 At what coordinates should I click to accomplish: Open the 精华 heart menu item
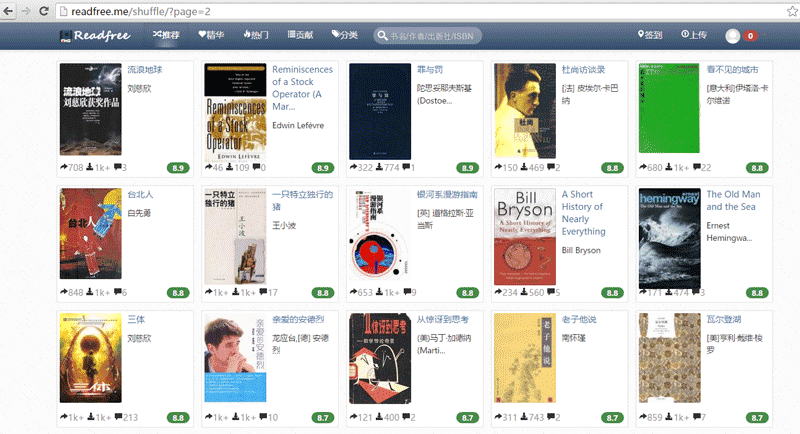(x=211, y=35)
